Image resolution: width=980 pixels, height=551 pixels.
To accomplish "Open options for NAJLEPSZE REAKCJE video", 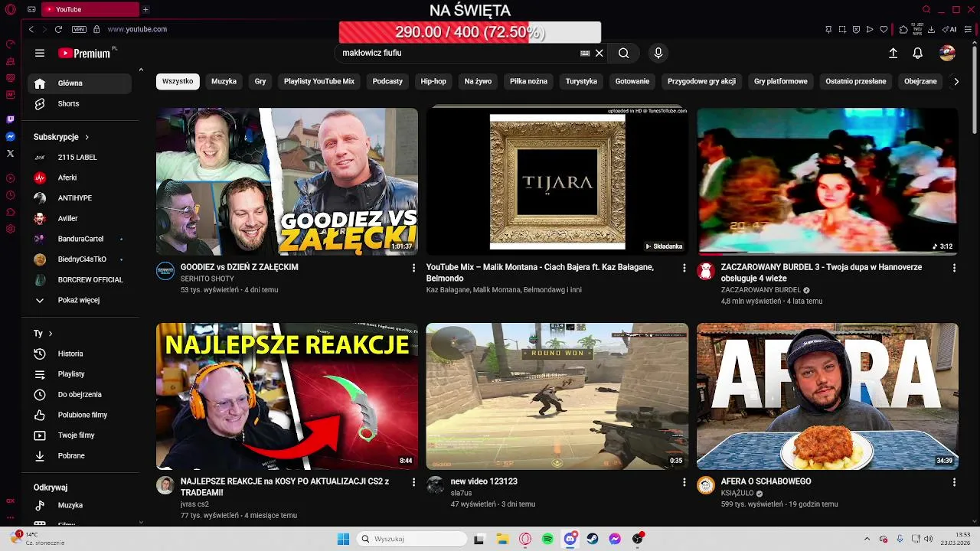I will point(413,482).
